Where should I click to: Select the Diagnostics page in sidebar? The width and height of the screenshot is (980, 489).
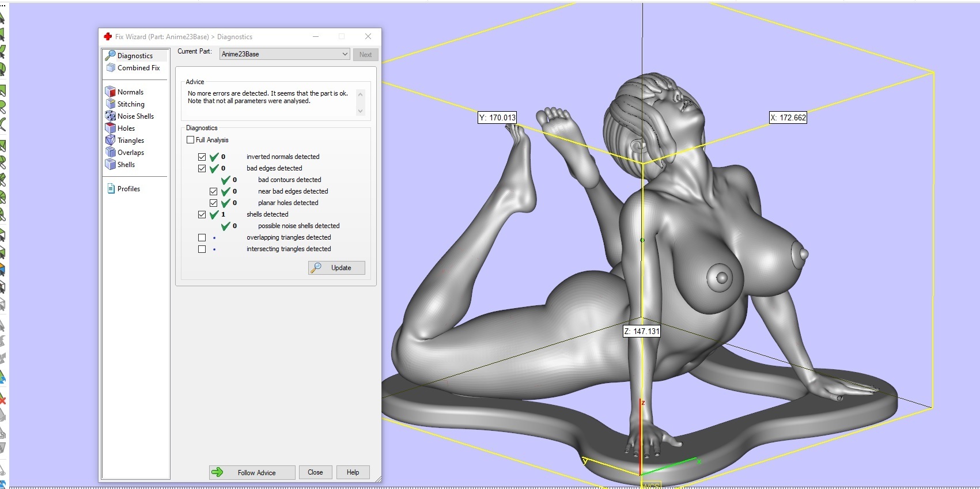pos(135,56)
